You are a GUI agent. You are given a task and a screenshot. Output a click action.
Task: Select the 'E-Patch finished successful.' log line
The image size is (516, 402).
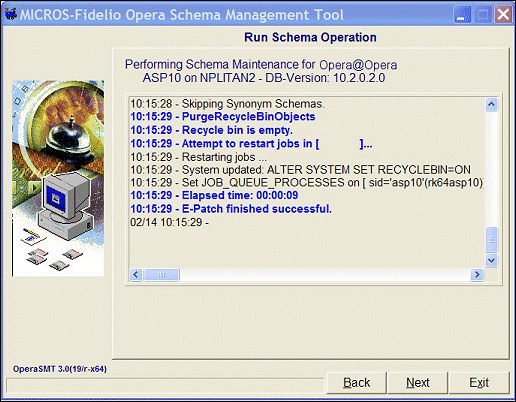click(x=231, y=209)
